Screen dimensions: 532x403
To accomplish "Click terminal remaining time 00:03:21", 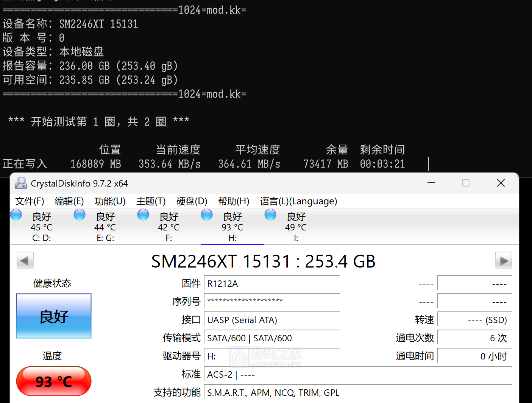I will (382, 164).
